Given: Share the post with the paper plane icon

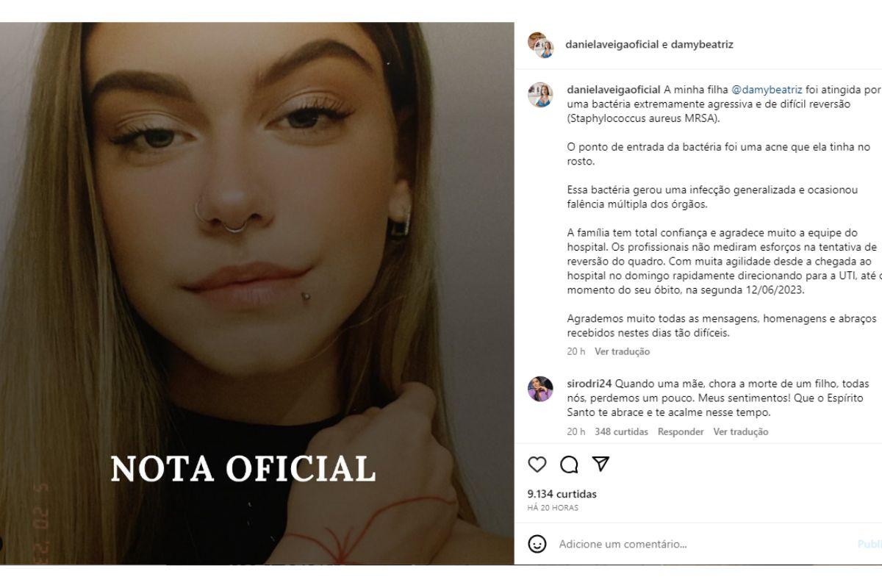Looking at the screenshot, I should point(600,464).
